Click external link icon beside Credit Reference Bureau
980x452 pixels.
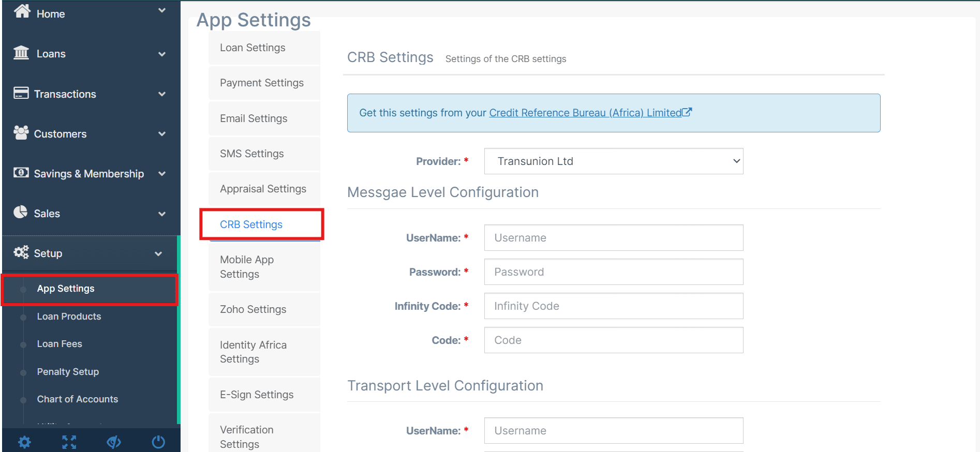tap(687, 112)
